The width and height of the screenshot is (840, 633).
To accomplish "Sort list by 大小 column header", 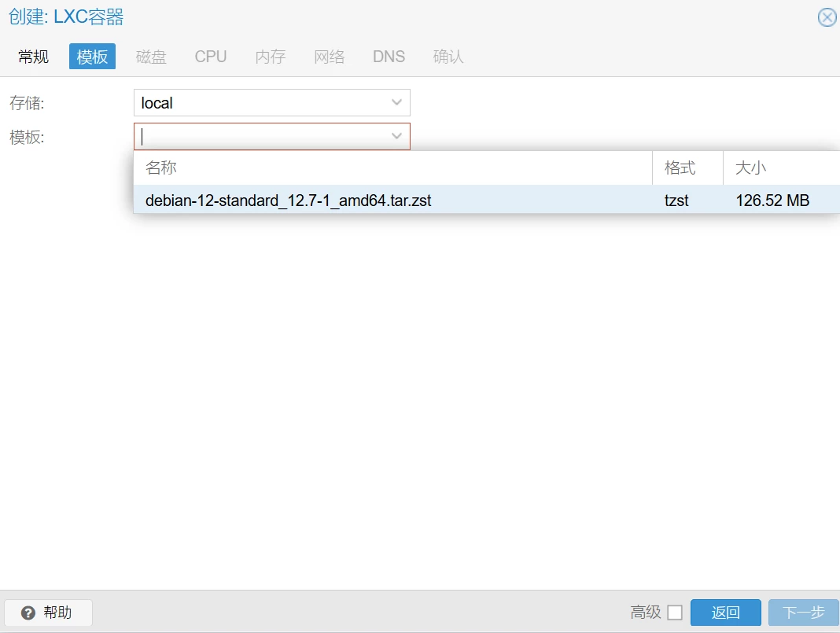I will pos(780,168).
